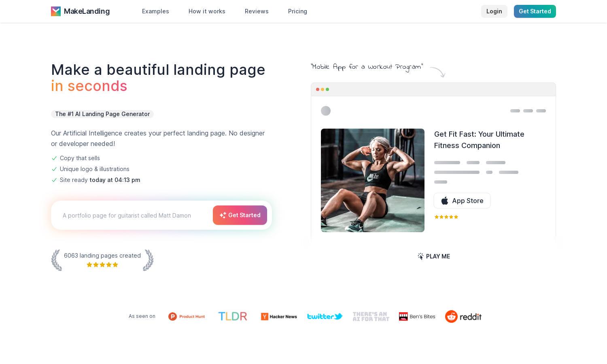Image resolution: width=607 pixels, height=364 pixels.
Task: Click the Ben's Bites logo
Action: pyautogui.click(x=417, y=316)
